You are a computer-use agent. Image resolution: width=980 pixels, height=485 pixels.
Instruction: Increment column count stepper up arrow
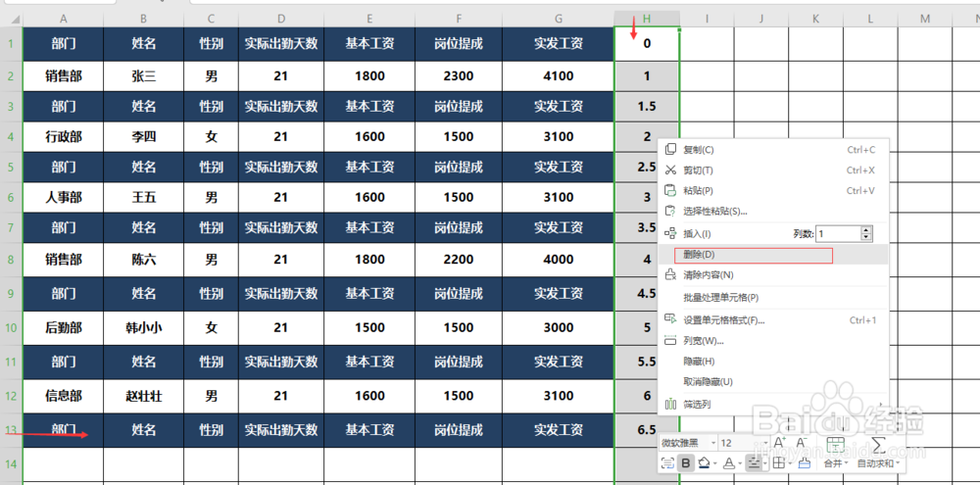pyautogui.click(x=866, y=230)
